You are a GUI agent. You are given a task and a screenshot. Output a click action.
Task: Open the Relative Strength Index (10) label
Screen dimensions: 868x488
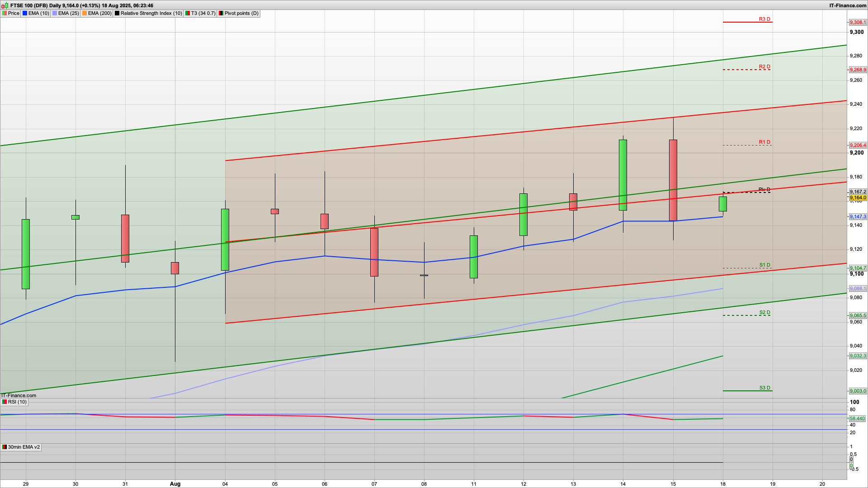[x=151, y=14]
